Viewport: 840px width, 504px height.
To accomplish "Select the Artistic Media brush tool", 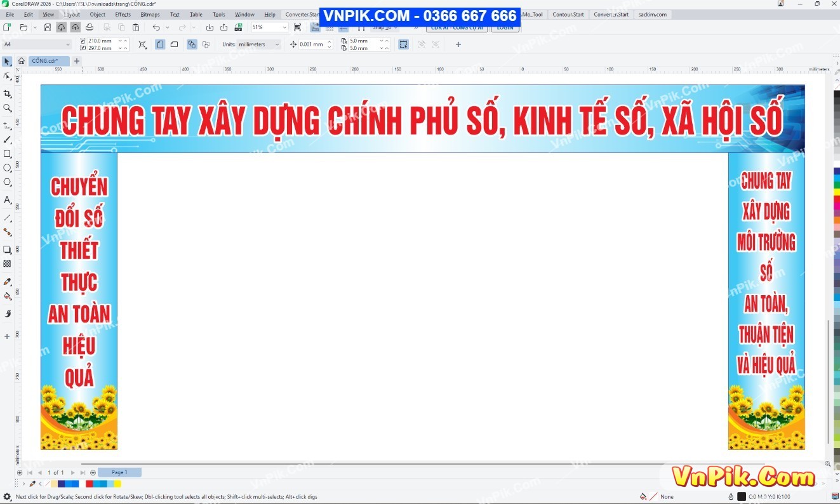I will [7, 140].
